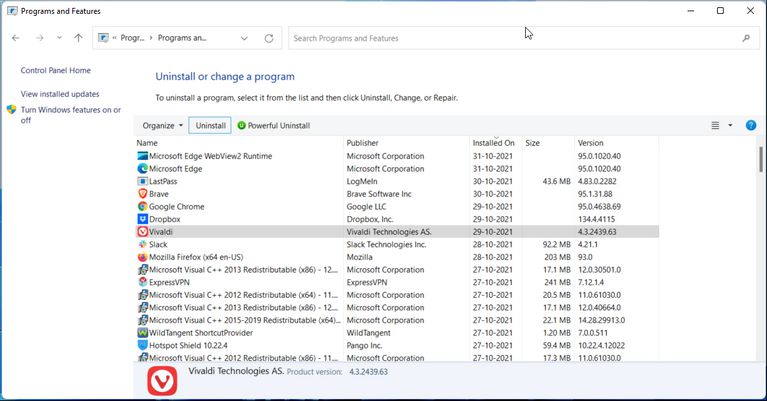This screenshot has width=767, height=401.
Task: Select the LastPass icon in list
Action: tap(142, 181)
